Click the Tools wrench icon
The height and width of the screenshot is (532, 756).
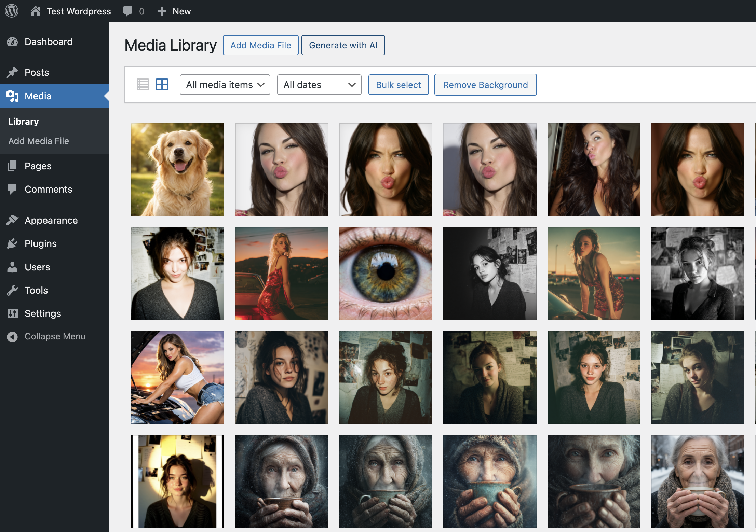[x=13, y=290]
